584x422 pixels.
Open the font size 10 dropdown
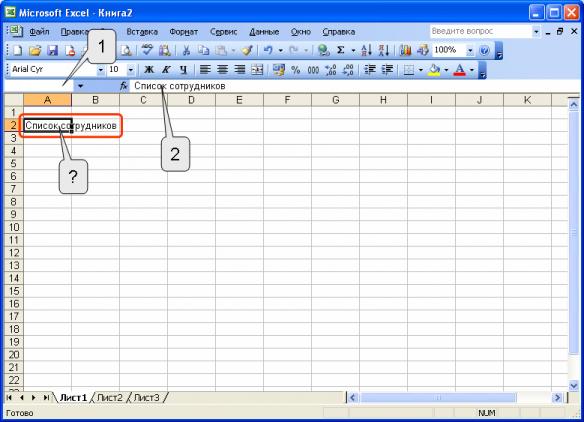130,70
